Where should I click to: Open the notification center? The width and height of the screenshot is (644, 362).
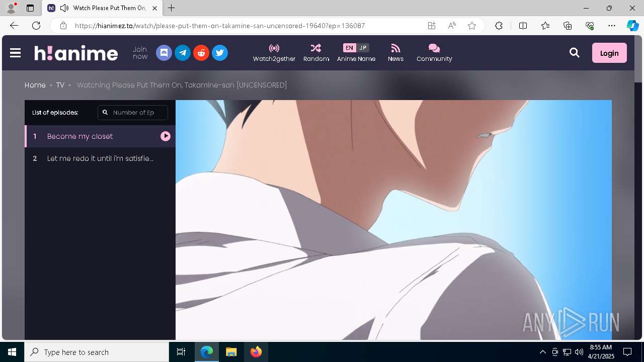tap(627, 352)
